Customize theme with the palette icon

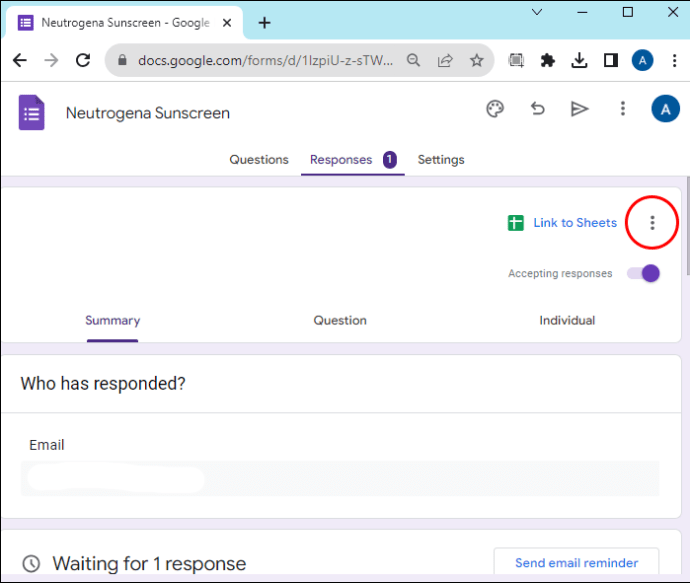click(495, 109)
